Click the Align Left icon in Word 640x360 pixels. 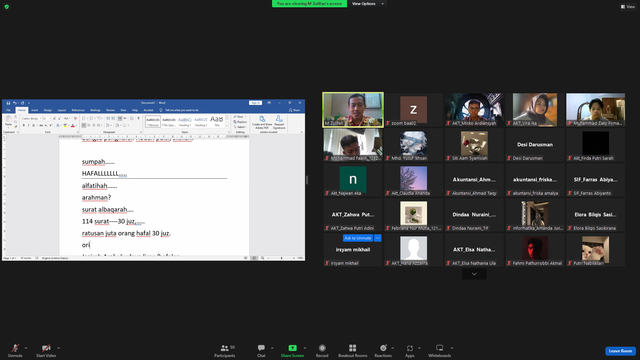[x=84, y=125]
